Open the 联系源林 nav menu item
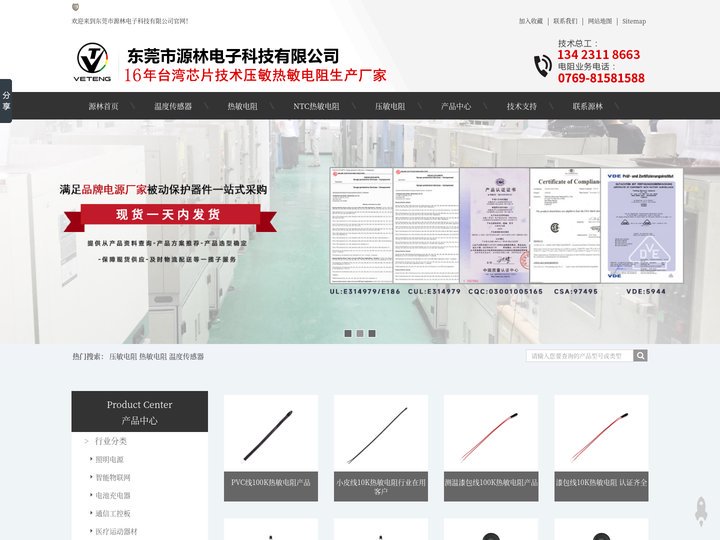 point(588,106)
